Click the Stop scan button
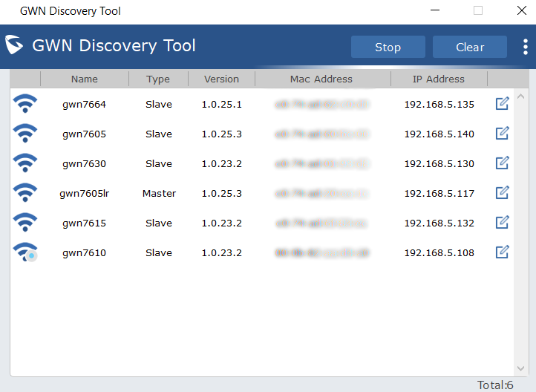This screenshot has height=392, width=536. 388,47
